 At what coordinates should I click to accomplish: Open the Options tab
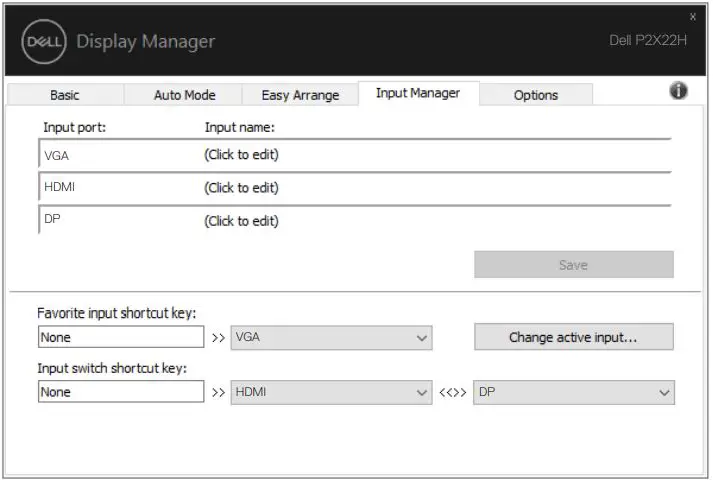tap(536, 95)
